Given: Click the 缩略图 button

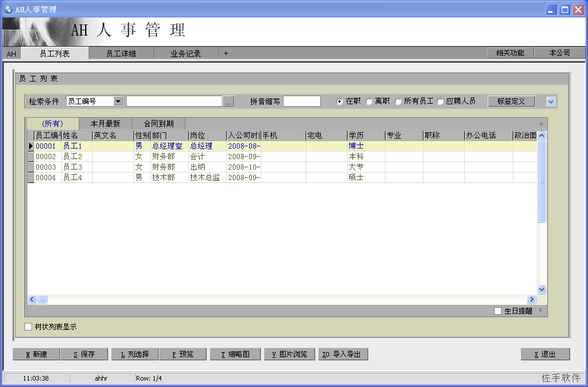Looking at the screenshot, I should tap(235, 354).
